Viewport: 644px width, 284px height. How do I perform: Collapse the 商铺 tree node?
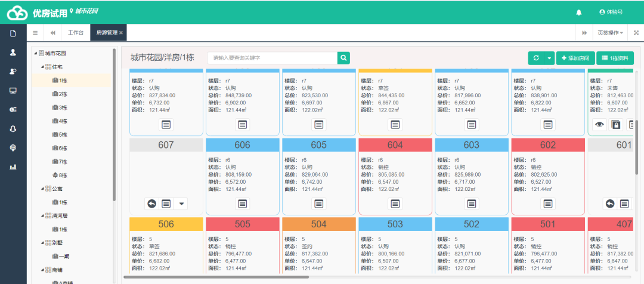point(42,270)
